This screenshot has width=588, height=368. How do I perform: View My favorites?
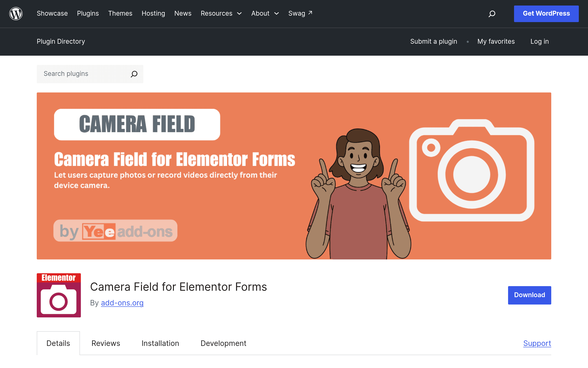coord(496,41)
